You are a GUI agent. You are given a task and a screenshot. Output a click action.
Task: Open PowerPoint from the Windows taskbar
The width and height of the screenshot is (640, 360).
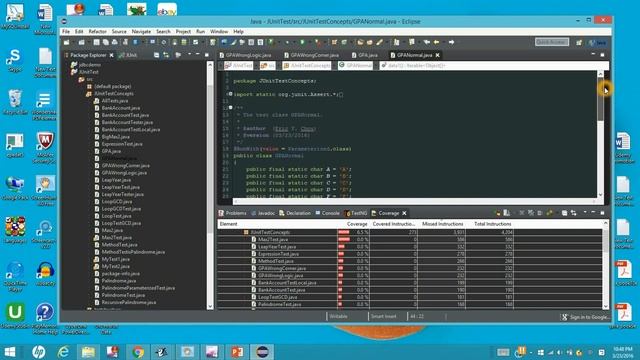click(237, 352)
